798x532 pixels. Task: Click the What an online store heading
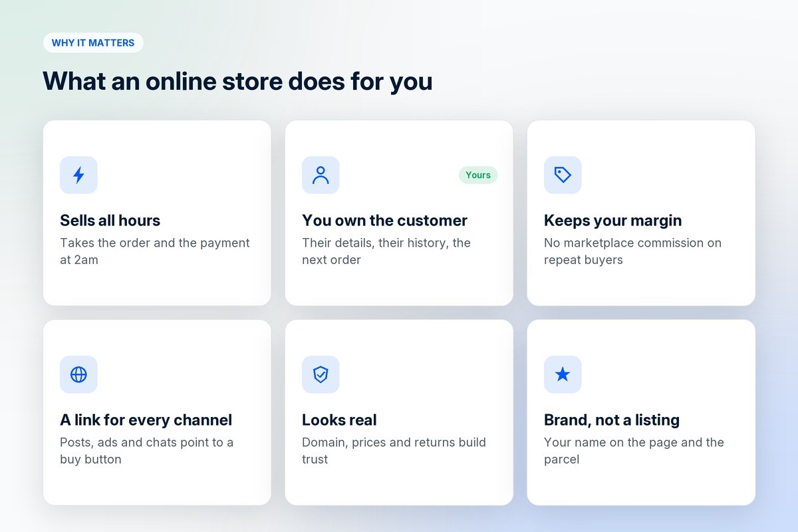tap(237, 81)
